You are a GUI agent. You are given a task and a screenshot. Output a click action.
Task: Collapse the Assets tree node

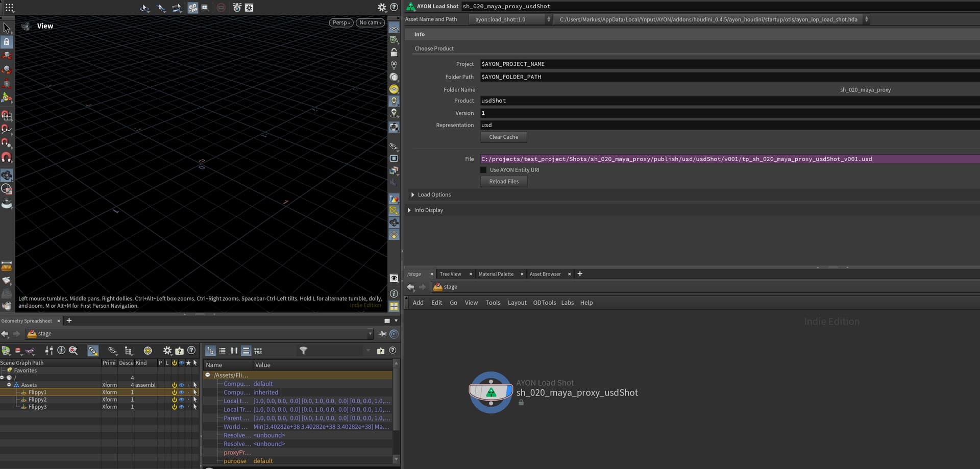[x=9, y=385]
